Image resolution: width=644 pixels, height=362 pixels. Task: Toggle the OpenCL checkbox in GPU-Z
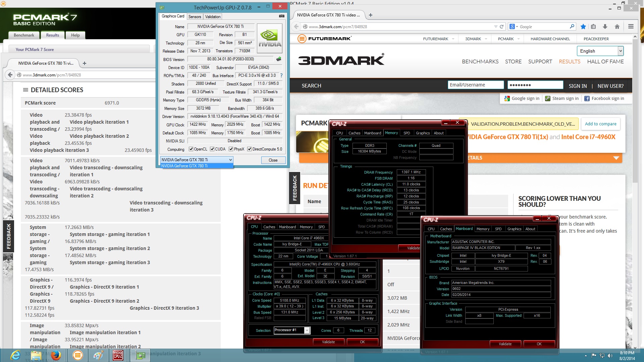[x=191, y=149]
